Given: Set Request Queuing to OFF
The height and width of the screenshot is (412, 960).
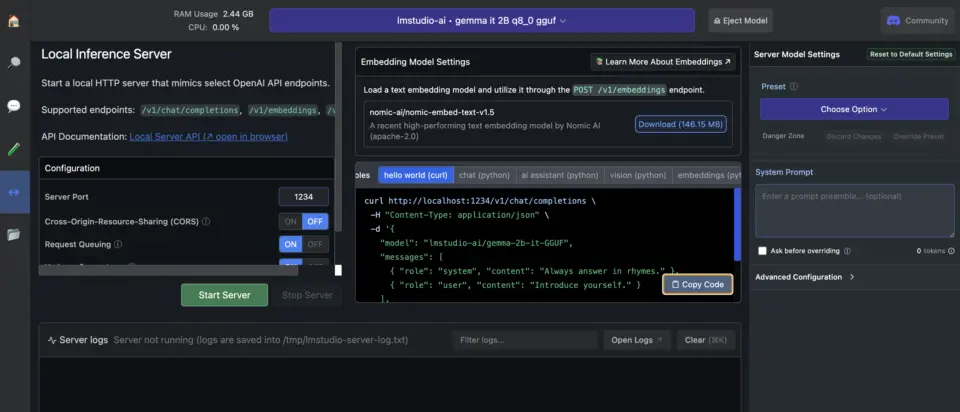Looking at the screenshot, I should point(315,244).
